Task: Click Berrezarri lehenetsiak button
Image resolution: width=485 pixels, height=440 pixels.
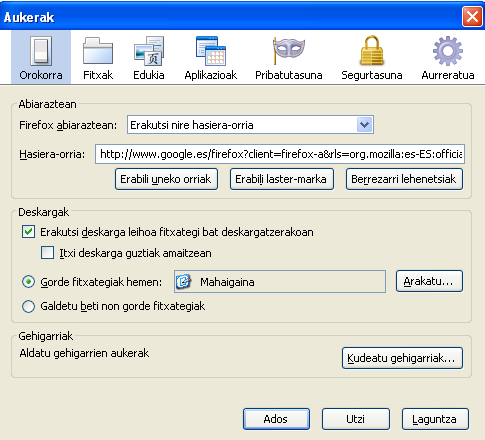Action: click(404, 179)
